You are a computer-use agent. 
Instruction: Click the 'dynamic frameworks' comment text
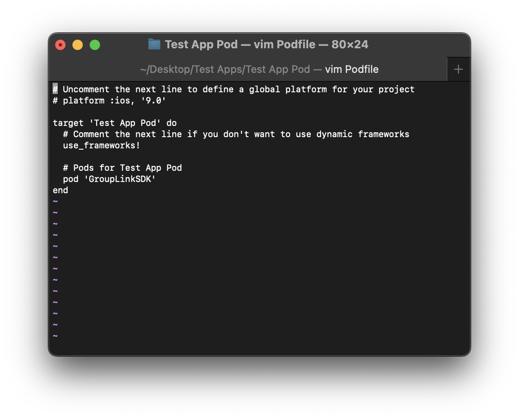click(362, 134)
